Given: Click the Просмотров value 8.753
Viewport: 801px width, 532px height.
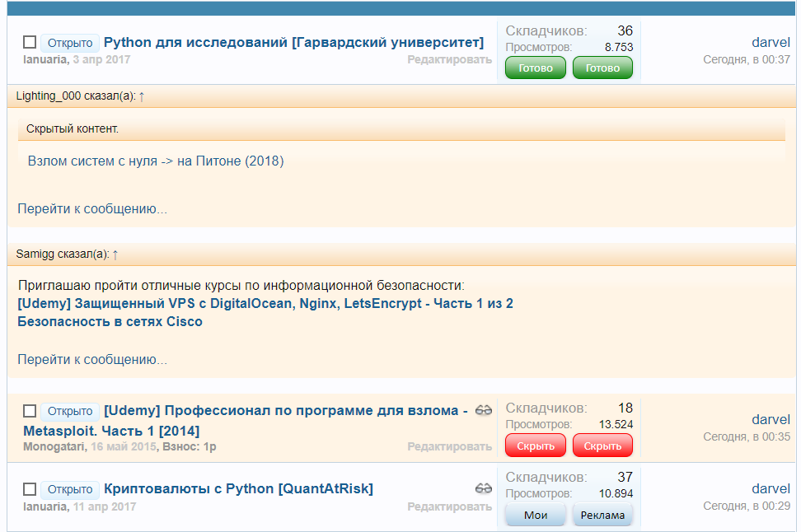Looking at the screenshot, I should (x=619, y=48).
